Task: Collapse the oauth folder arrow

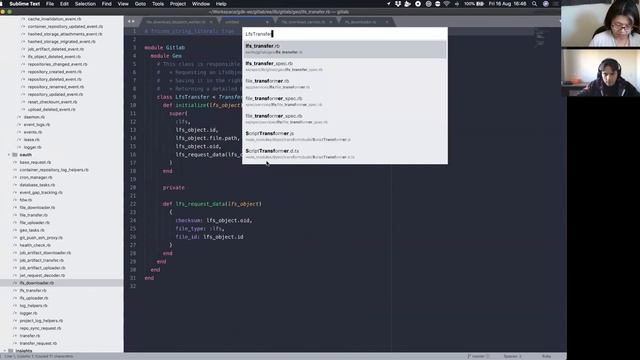Action: 9,155
